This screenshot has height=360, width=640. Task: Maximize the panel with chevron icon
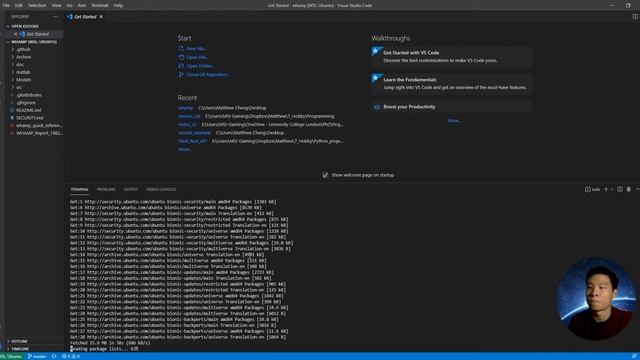coord(637,189)
